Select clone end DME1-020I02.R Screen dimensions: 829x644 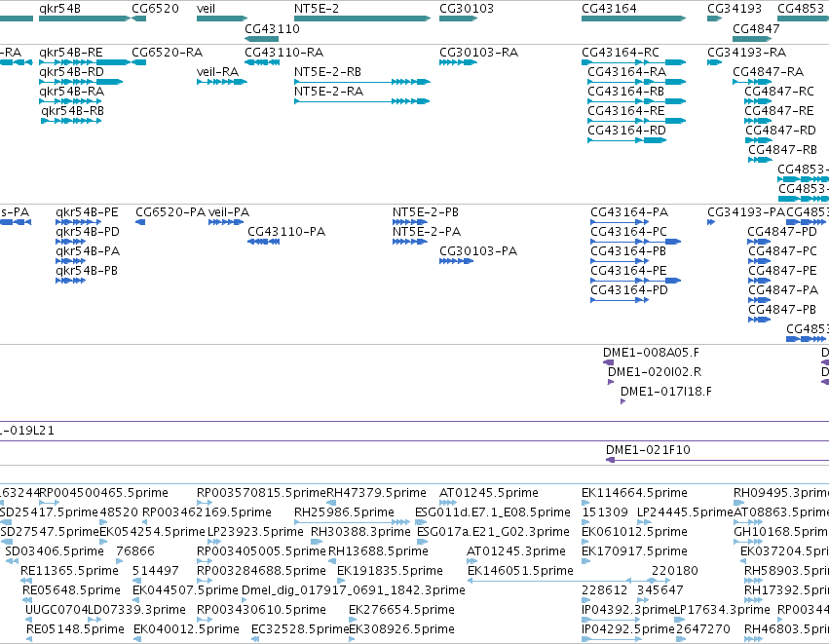655,372
